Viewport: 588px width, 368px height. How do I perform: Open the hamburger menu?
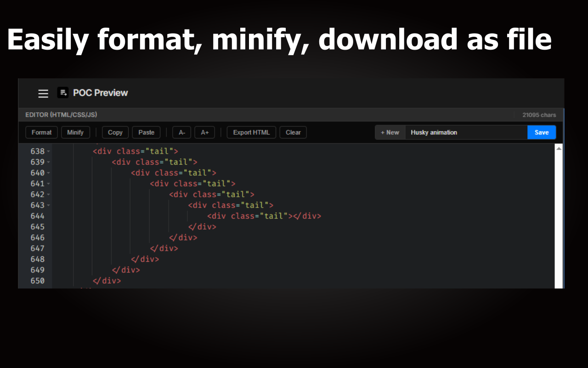coord(43,93)
